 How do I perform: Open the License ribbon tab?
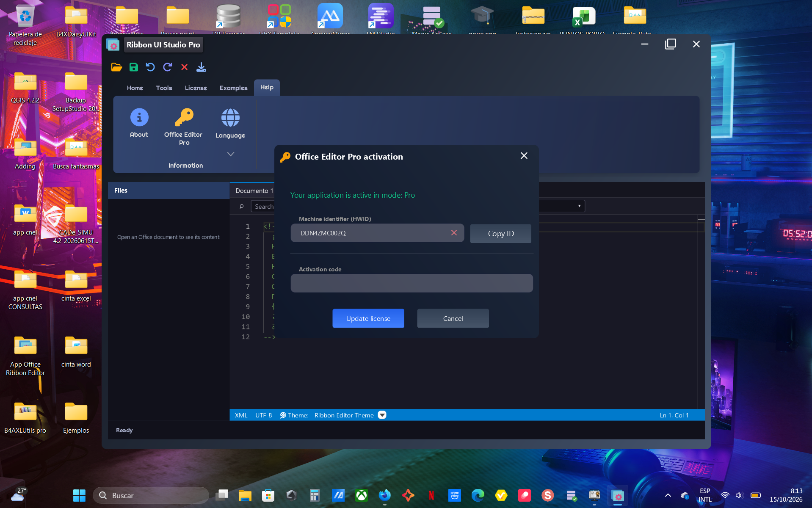point(196,88)
